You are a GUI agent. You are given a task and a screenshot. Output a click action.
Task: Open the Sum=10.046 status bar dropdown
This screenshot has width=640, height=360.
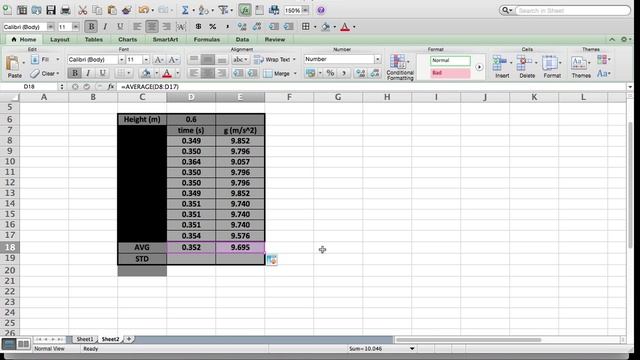click(412, 349)
